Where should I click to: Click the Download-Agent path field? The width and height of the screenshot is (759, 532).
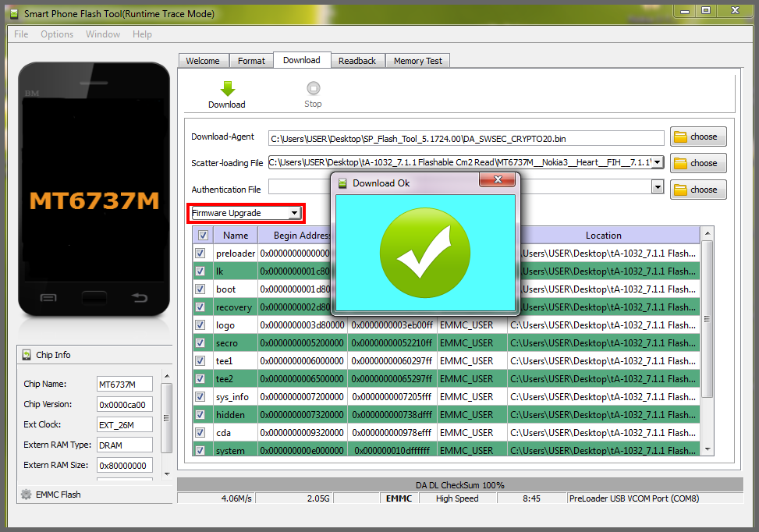tap(466, 138)
